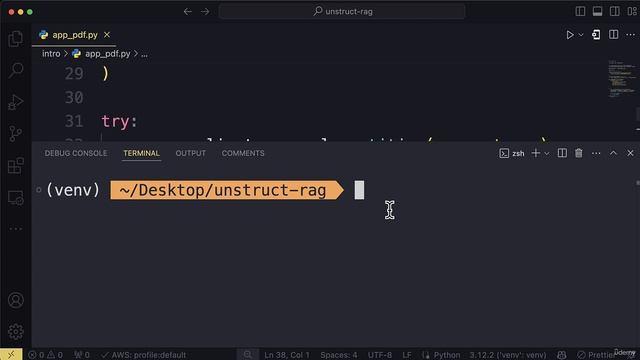The width and height of the screenshot is (640, 360).
Task: Click the intro breadcrumb folder
Action: pos(51,53)
